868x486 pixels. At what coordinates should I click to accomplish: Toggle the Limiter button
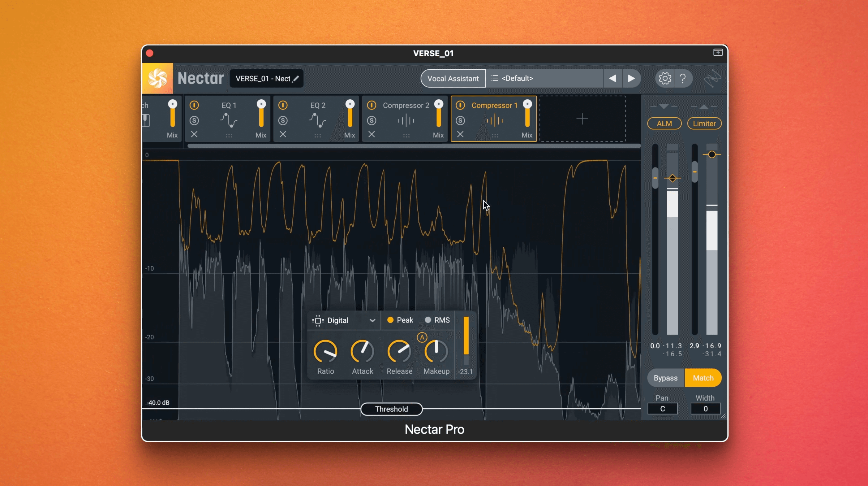pyautogui.click(x=704, y=124)
